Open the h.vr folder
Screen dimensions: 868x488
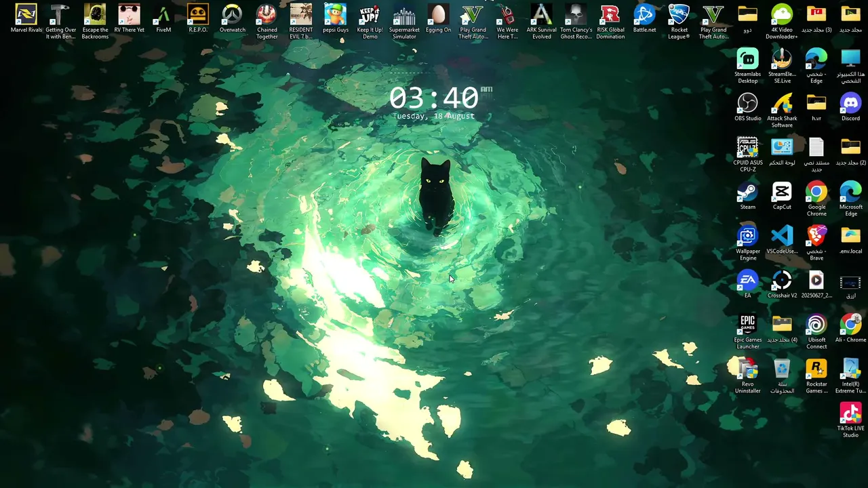coord(816,108)
